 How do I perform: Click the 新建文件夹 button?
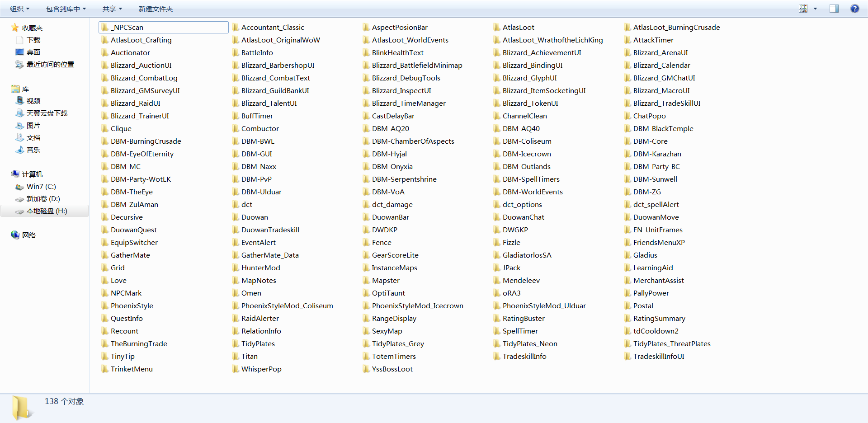point(156,9)
